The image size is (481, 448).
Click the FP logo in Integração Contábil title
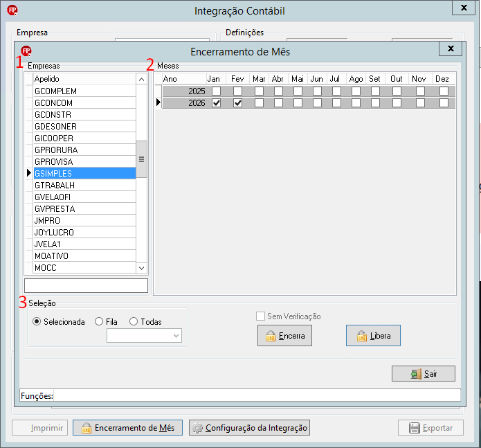(x=12, y=10)
